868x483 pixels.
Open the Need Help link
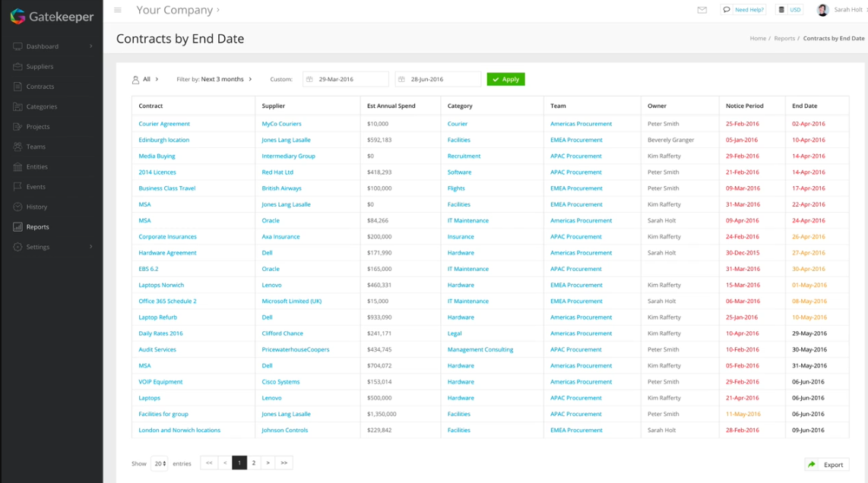click(x=749, y=9)
